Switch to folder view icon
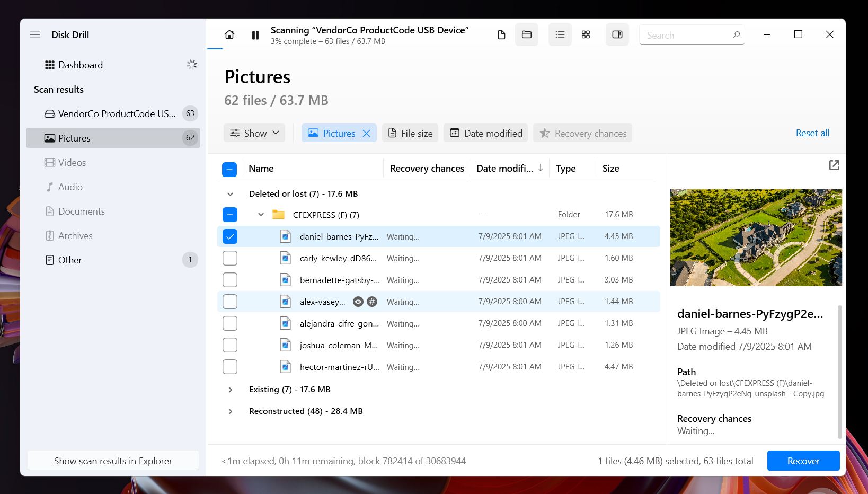868x494 pixels. tap(527, 34)
